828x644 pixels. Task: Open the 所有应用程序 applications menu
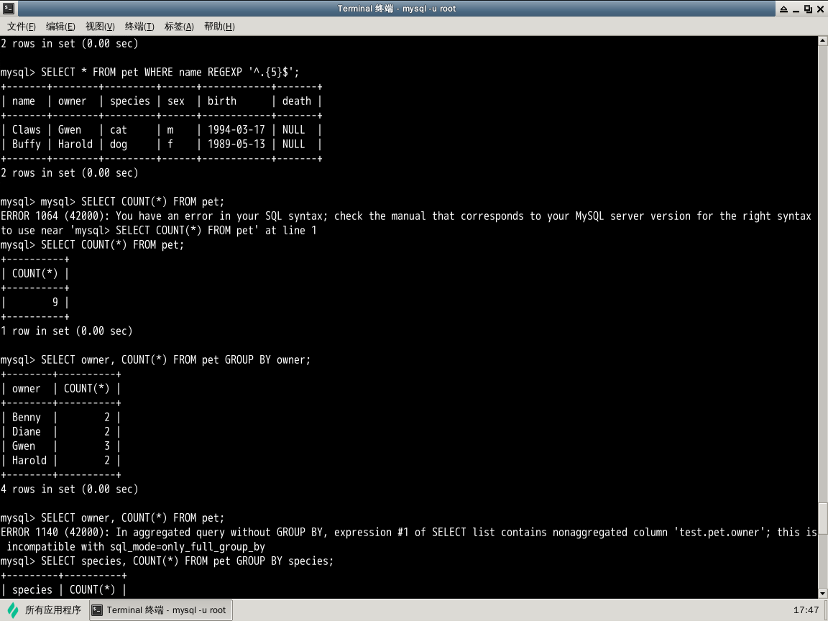pyautogui.click(x=52, y=610)
